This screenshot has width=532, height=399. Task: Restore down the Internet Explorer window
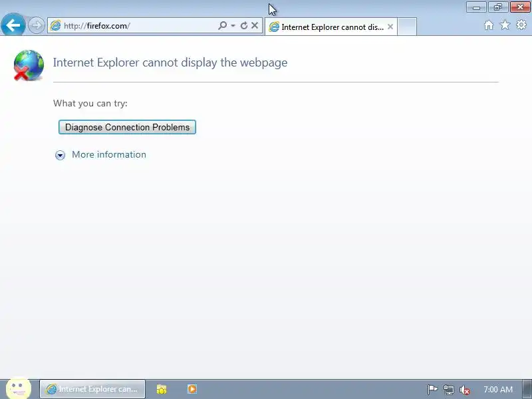[x=498, y=7]
